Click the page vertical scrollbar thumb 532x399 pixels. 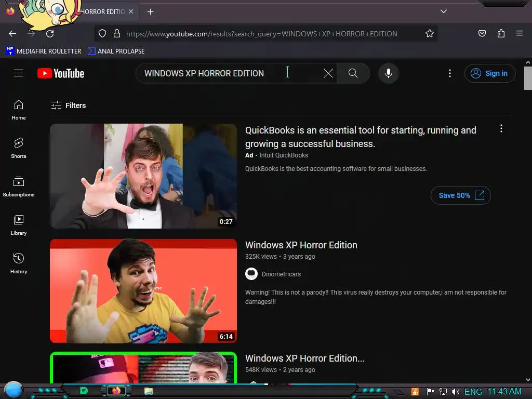coord(528,78)
